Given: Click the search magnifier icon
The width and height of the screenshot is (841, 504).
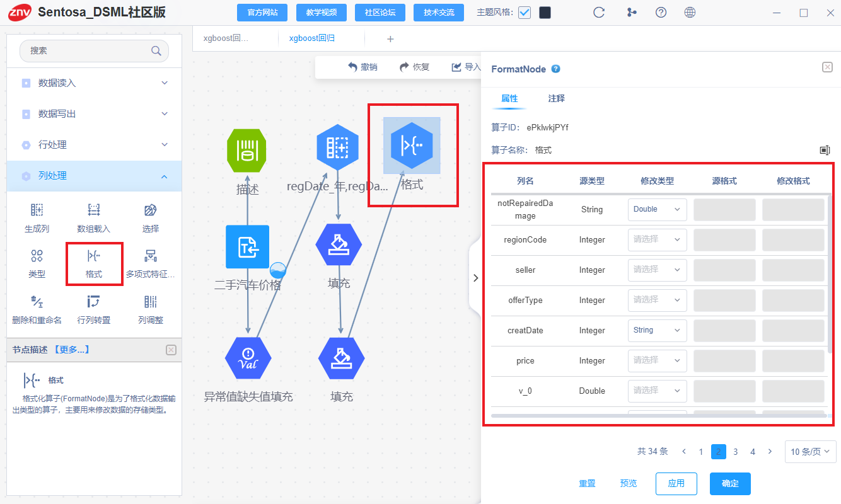Looking at the screenshot, I should coord(156,51).
